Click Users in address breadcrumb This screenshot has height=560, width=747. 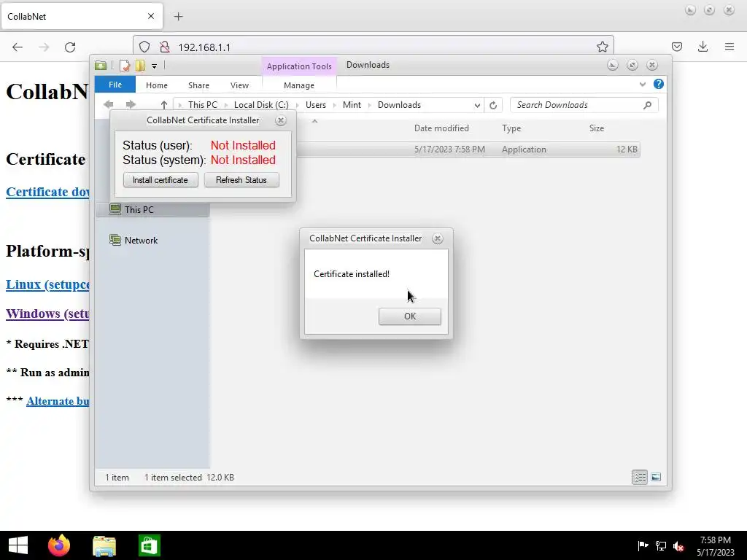[x=316, y=105]
